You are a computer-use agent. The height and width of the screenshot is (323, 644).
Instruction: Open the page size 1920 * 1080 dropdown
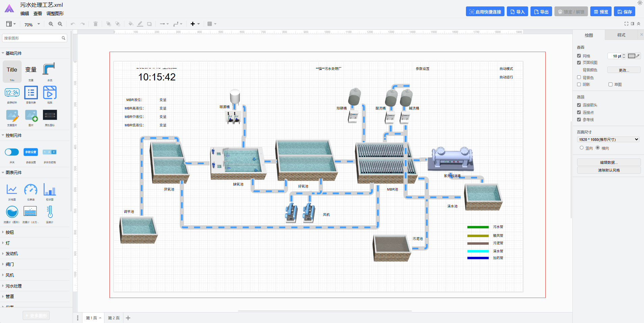608,140
